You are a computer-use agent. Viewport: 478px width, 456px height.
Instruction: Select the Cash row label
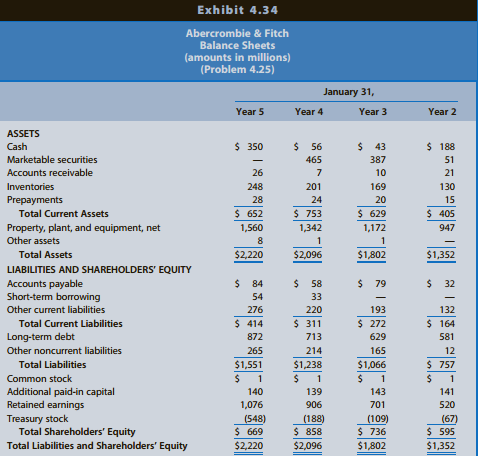(x=17, y=147)
